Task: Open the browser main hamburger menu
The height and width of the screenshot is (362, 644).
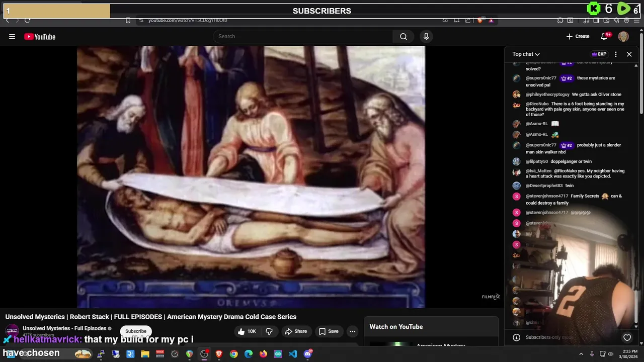Action: [x=636, y=20]
